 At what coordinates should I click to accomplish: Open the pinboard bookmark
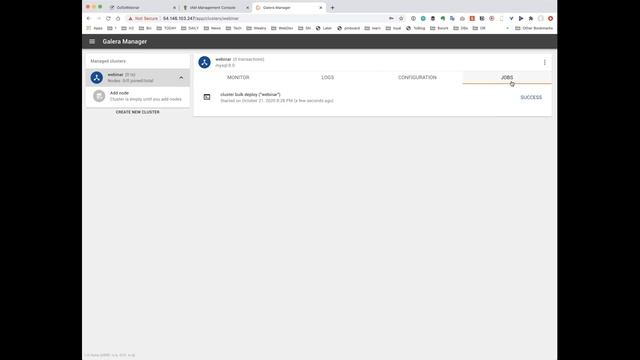point(349,28)
